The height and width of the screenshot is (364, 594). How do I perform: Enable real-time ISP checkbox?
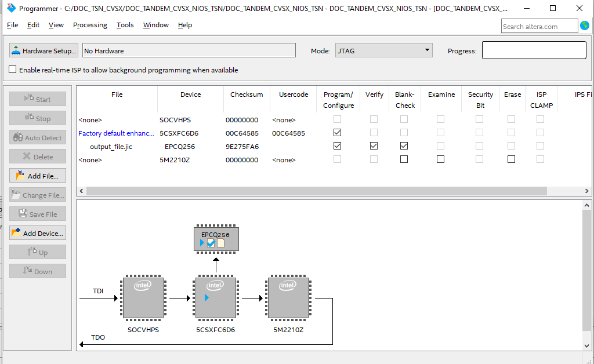[x=13, y=70]
